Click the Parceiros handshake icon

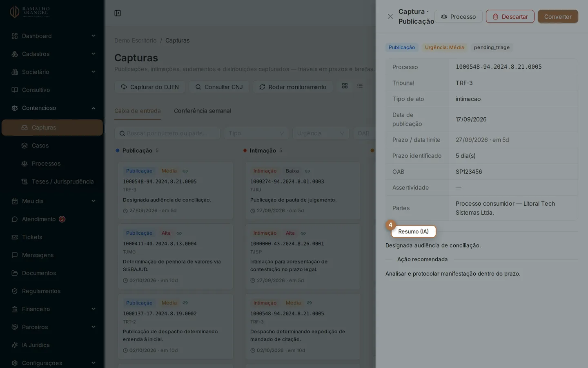point(15,327)
